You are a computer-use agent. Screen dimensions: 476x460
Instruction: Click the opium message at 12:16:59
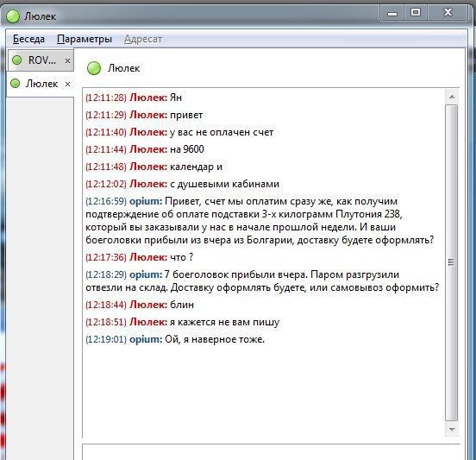point(260,221)
